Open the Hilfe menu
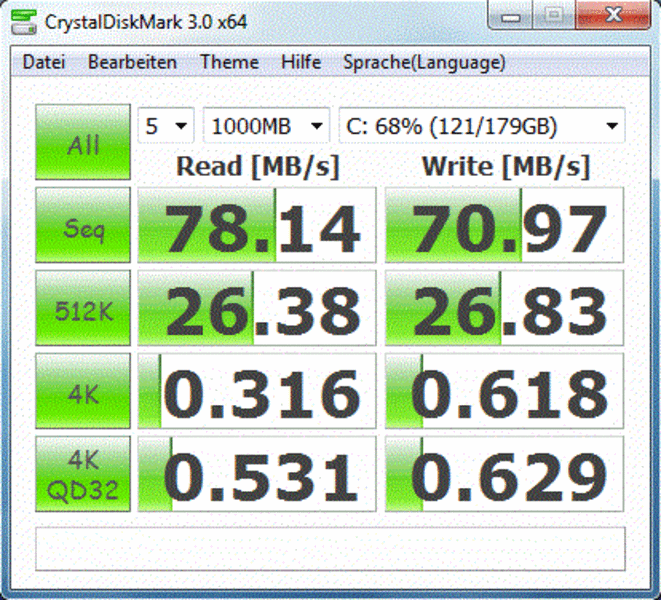 click(301, 62)
